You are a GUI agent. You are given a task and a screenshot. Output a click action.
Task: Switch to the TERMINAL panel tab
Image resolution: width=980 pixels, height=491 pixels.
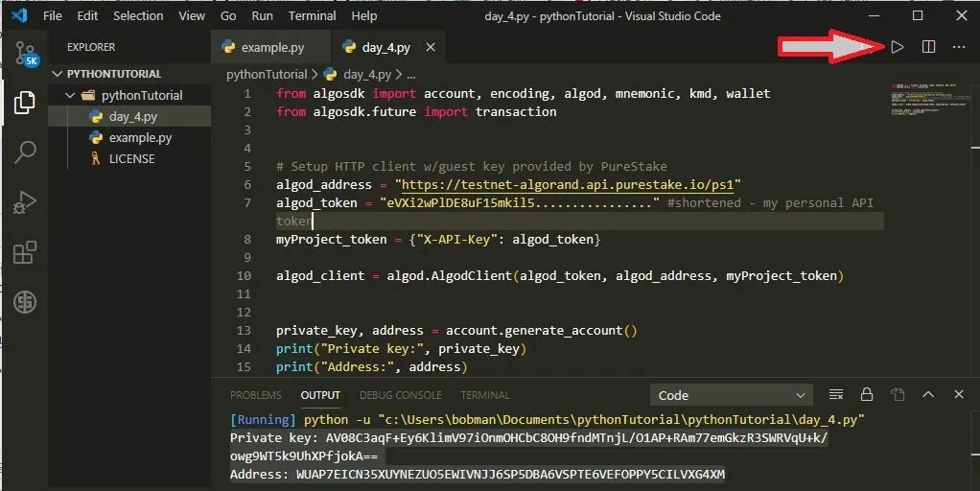coord(485,395)
